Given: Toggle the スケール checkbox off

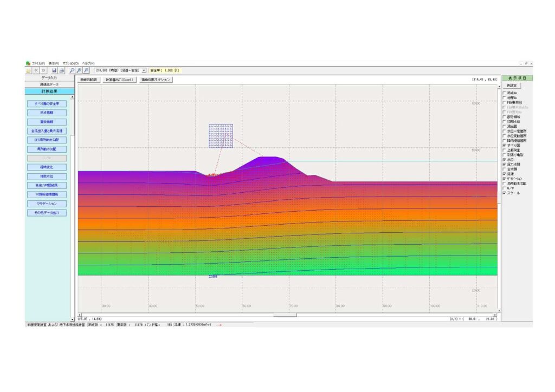Looking at the screenshot, I should pos(505,193).
